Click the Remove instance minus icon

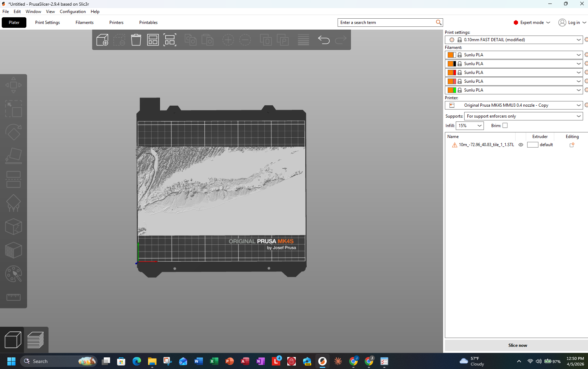point(245,40)
